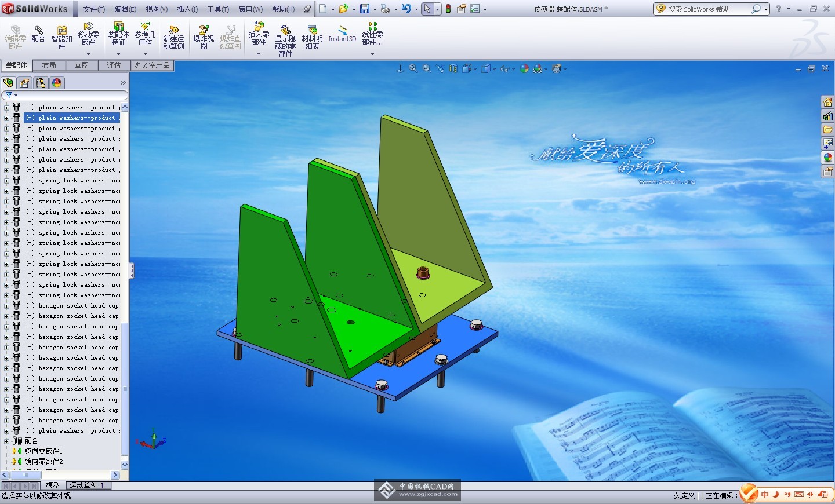Screen dimensions: 835x504
Task: Click the Display Style cube icon
Action: (486, 68)
